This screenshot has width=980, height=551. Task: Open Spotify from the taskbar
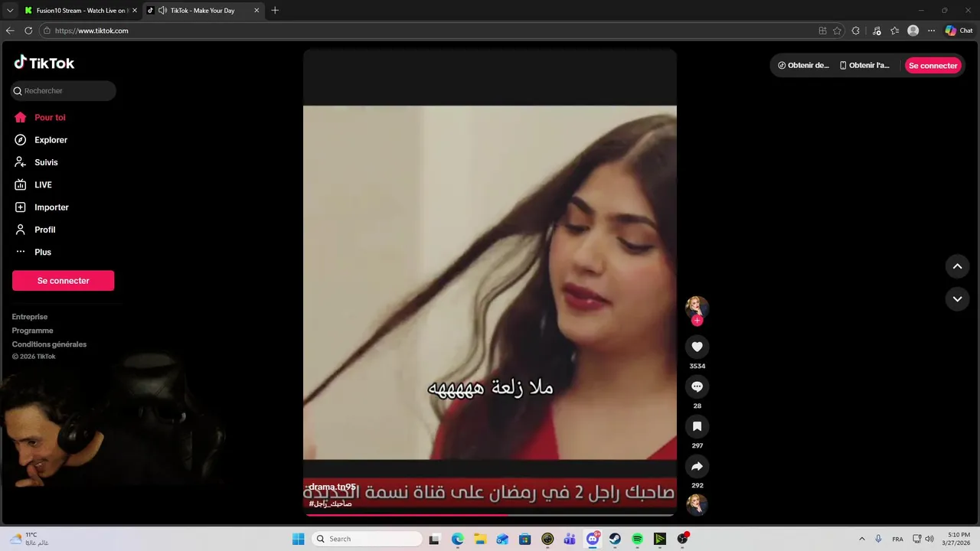coord(637,539)
